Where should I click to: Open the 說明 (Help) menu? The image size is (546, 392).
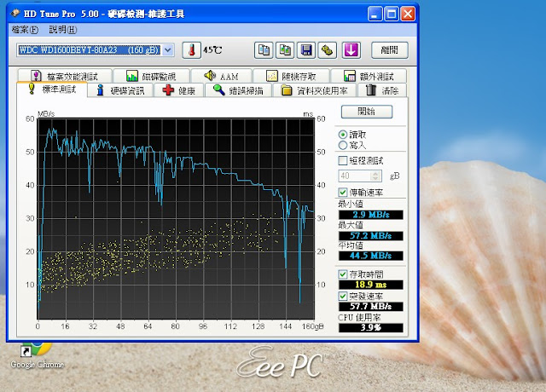click(x=62, y=30)
